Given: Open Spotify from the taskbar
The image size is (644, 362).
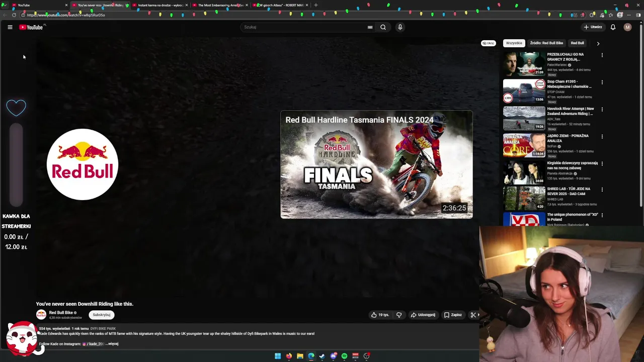Looking at the screenshot, I should point(344,356).
